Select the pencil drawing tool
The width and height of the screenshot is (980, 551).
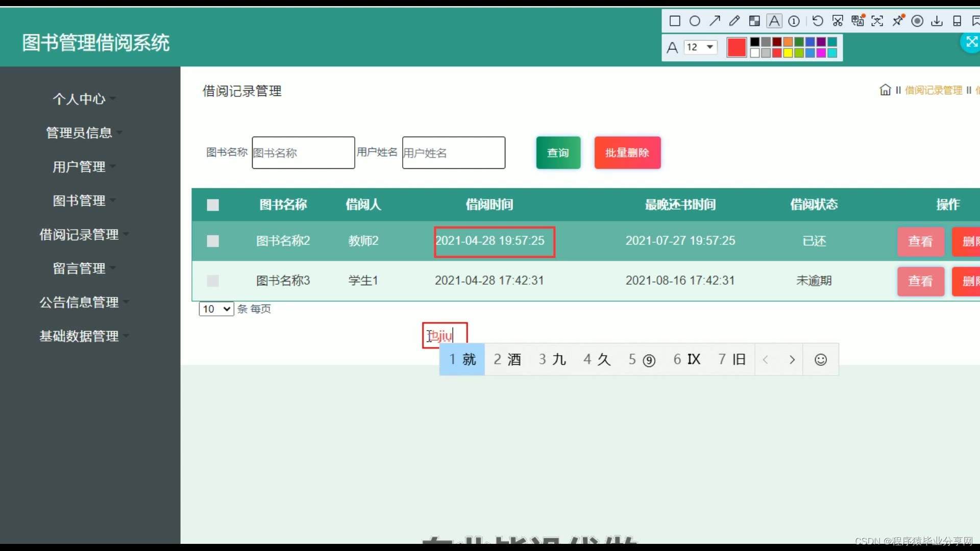click(734, 21)
